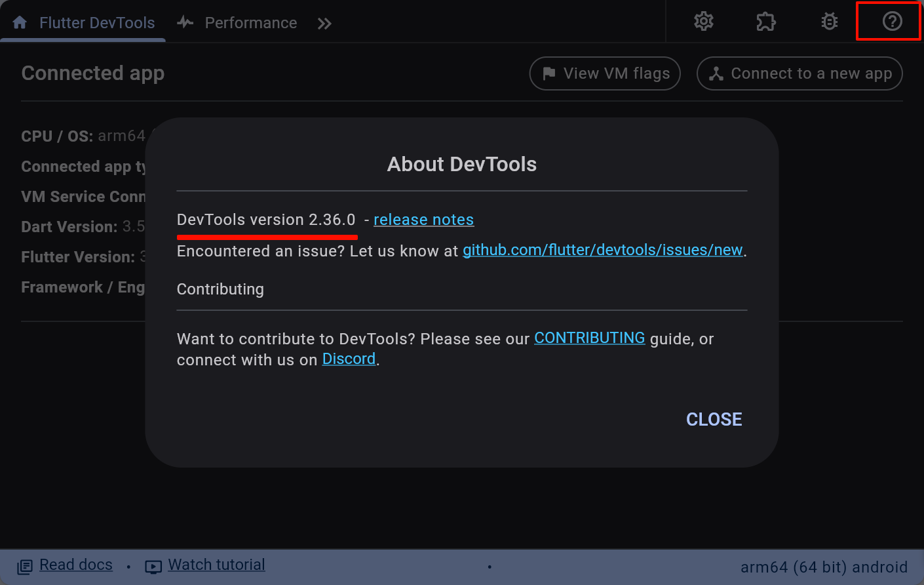The height and width of the screenshot is (585, 924).
Task: Open the Watch tutorial link
Action: [217, 565]
